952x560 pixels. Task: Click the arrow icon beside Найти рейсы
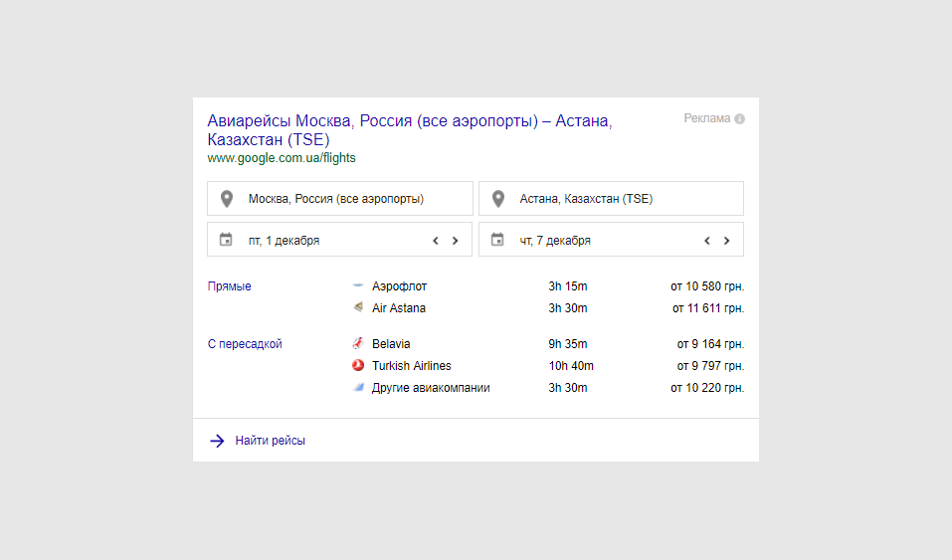click(x=217, y=441)
